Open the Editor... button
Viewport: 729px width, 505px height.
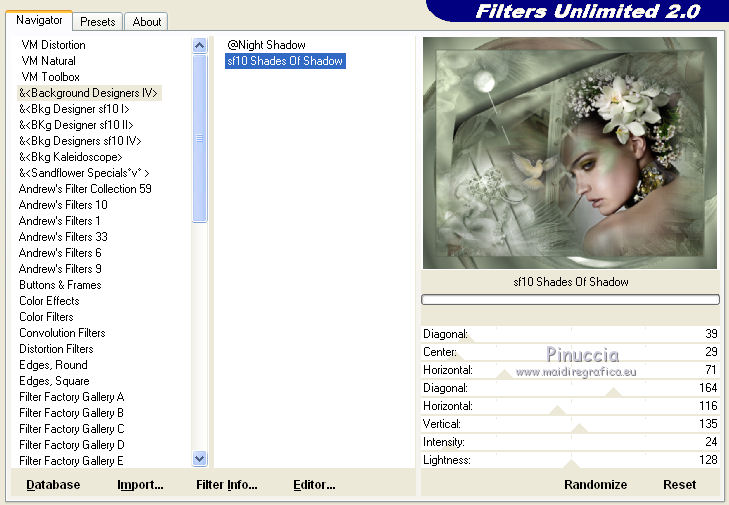click(314, 485)
